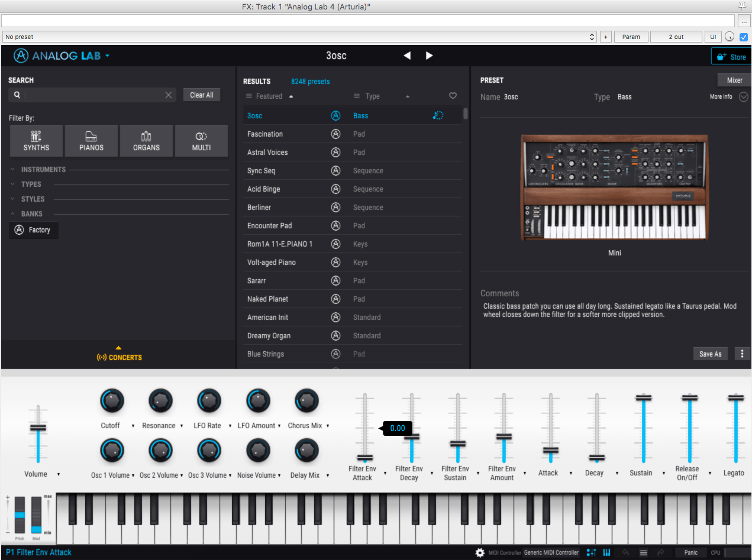Open the REAPER preset dropdown
The height and width of the screenshot is (560, 752).
(300, 37)
